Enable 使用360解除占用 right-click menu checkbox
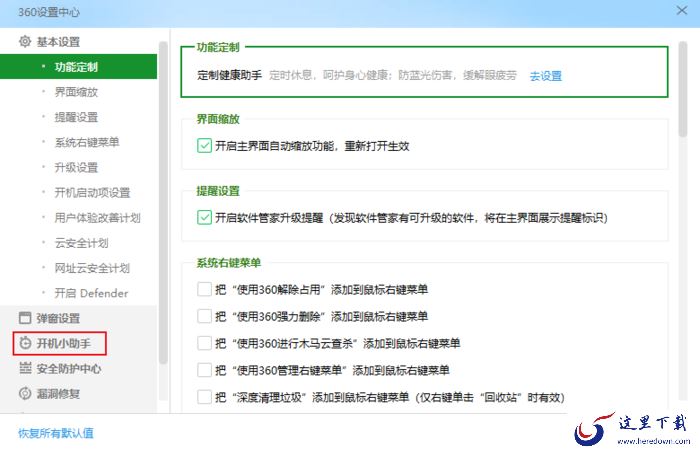The width and height of the screenshot is (700, 449). pyautogui.click(x=204, y=289)
